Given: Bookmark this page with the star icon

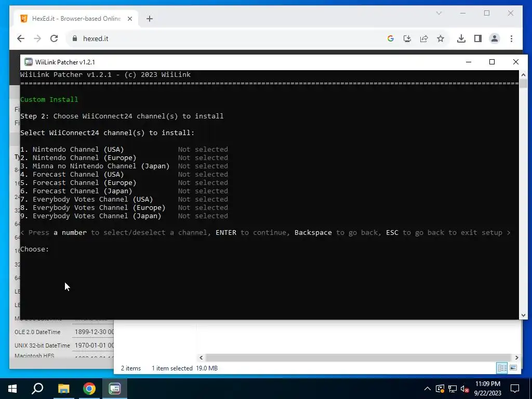Looking at the screenshot, I should 441,38.
